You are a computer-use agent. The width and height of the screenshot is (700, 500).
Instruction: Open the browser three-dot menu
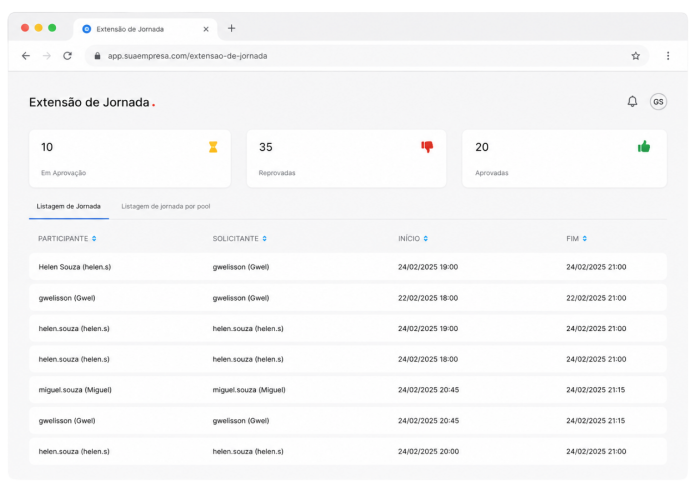coord(668,56)
